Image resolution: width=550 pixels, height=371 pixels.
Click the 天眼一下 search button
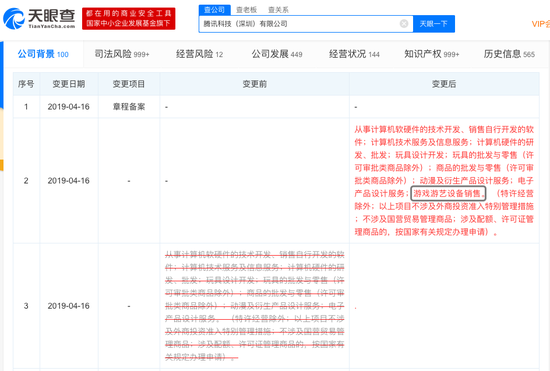(434, 23)
